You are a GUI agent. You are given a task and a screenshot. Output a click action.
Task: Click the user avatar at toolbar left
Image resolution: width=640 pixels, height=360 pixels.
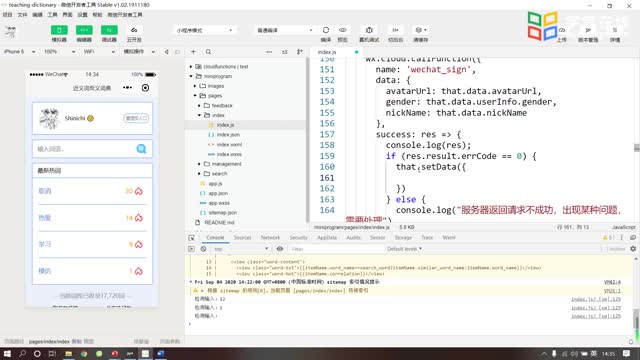(x=11, y=31)
